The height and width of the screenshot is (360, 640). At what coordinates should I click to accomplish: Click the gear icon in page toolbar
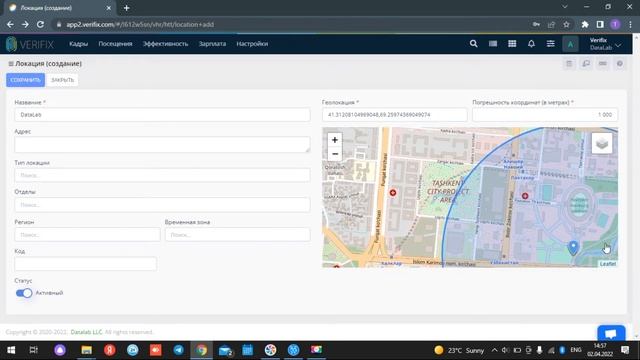tap(620, 64)
